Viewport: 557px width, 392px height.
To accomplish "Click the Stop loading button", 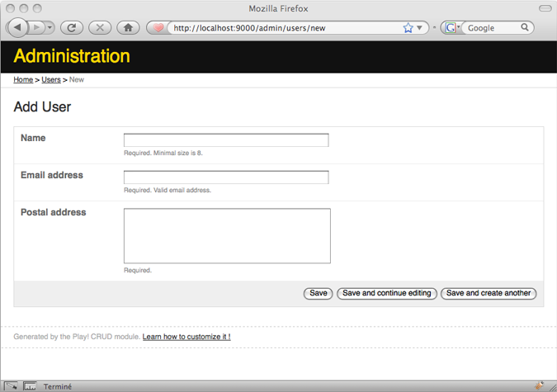I will pyautogui.click(x=100, y=28).
